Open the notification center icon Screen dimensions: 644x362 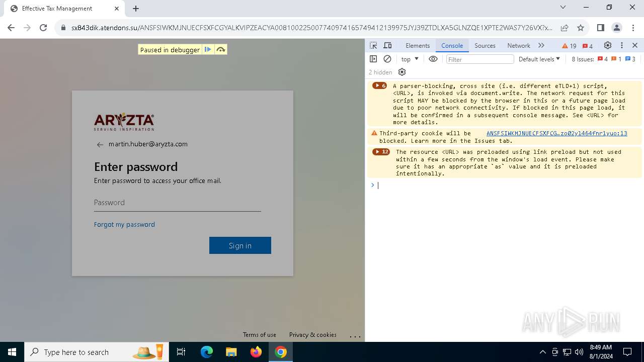627,352
